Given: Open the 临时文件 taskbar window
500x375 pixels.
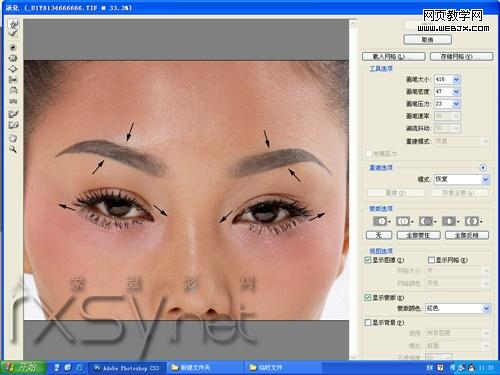Looking at the screenshot, I should (283, 368).
